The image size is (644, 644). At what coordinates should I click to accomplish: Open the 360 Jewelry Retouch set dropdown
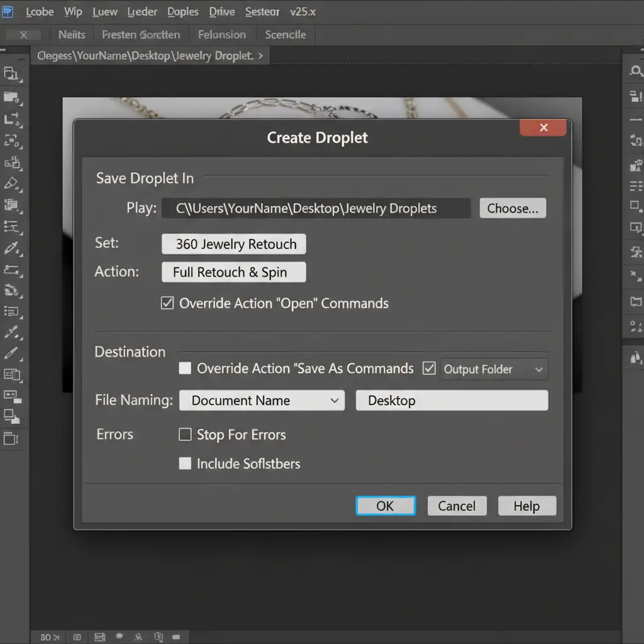click(x=233, y=244)
